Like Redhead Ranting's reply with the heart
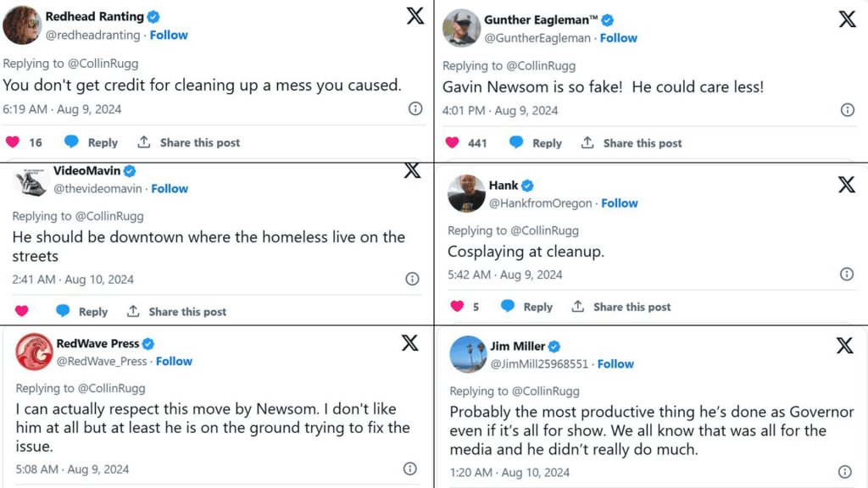The height and width of the screenshot is (488, 868). (x=13, y=142)
